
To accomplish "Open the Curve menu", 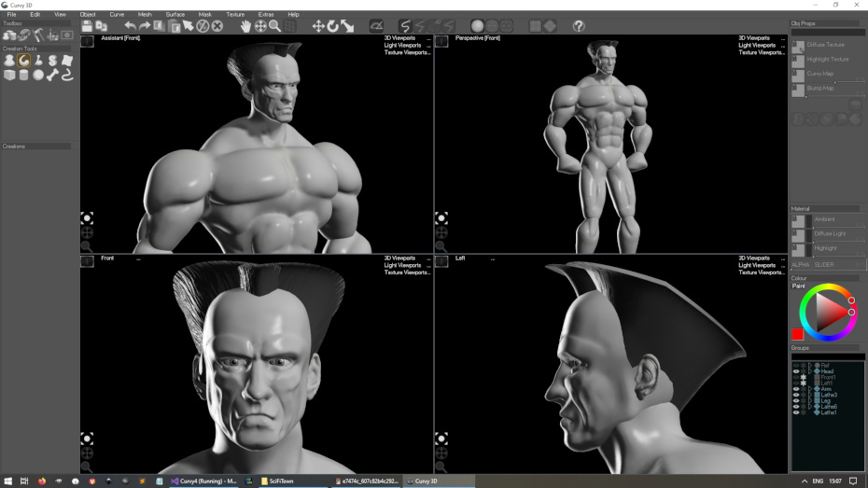I will tap(117, 14).
